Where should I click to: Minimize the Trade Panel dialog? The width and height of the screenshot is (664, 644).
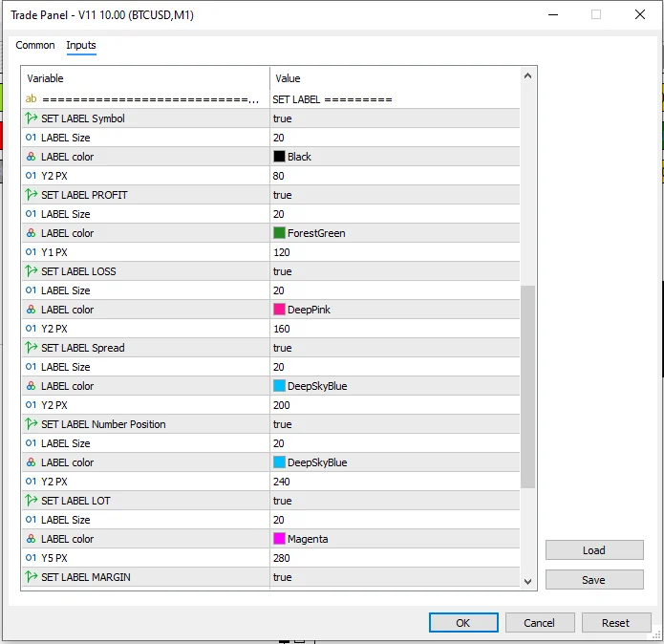[x=553, y=14]
